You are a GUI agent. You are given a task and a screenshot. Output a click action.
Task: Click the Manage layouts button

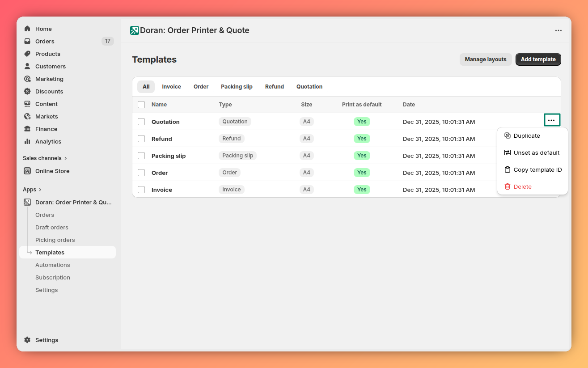[x=486, y=59]
